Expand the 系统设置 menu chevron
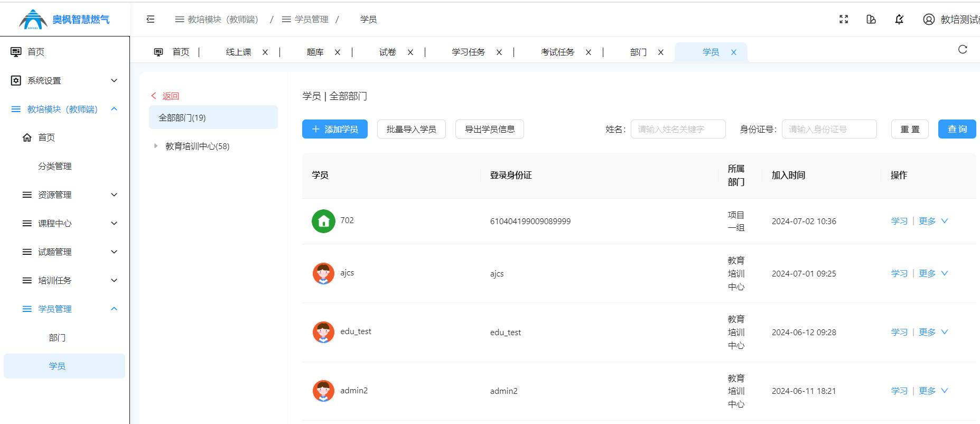The image size is (980, 424). coord(114,80)
